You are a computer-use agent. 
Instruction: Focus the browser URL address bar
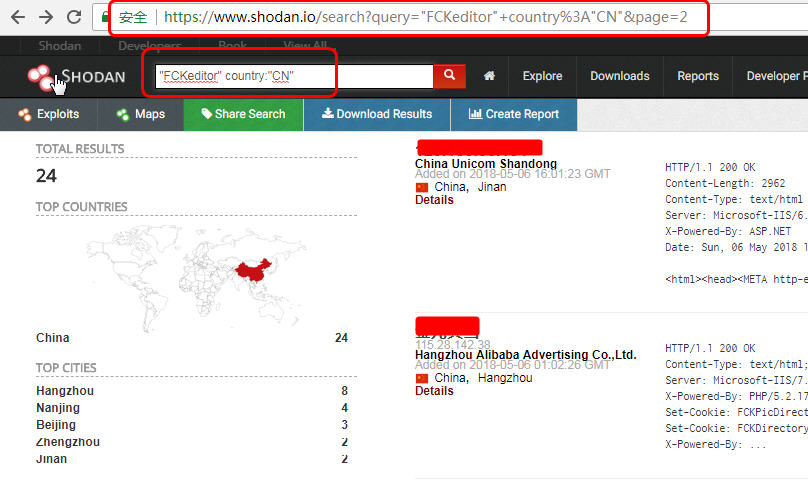click(425, 17)
